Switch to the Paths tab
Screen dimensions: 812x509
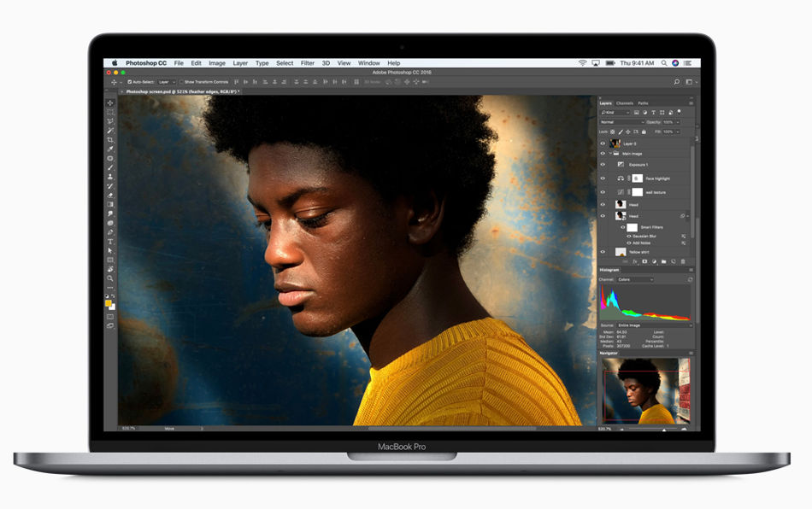(643, 103)
